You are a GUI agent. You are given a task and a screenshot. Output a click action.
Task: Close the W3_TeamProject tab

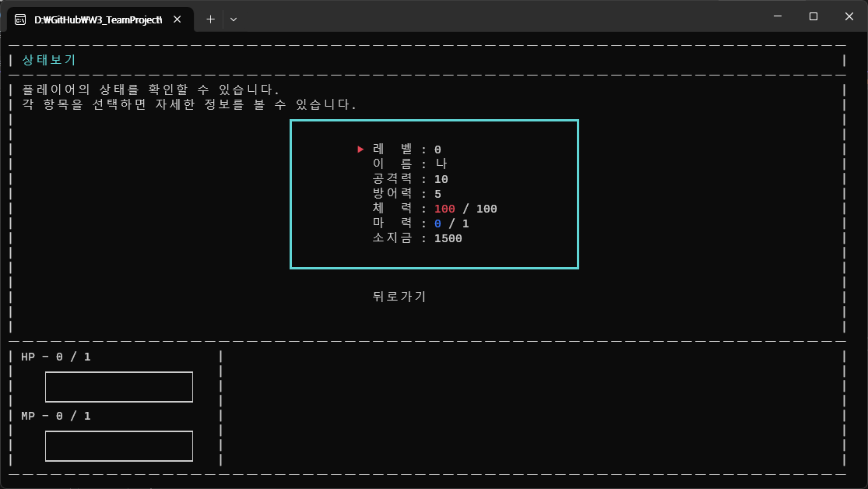177,19
